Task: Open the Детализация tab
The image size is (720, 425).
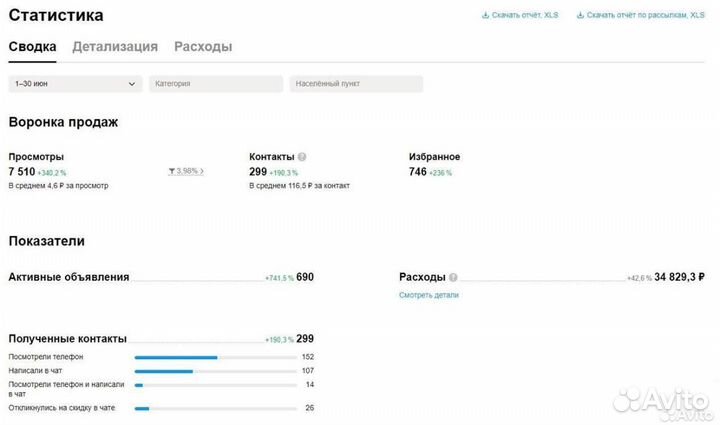Action: pos(115,47)
